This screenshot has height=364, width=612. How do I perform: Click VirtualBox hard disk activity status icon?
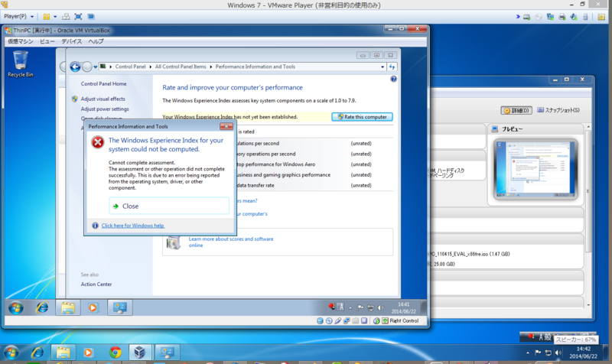(x=320, y=320)
